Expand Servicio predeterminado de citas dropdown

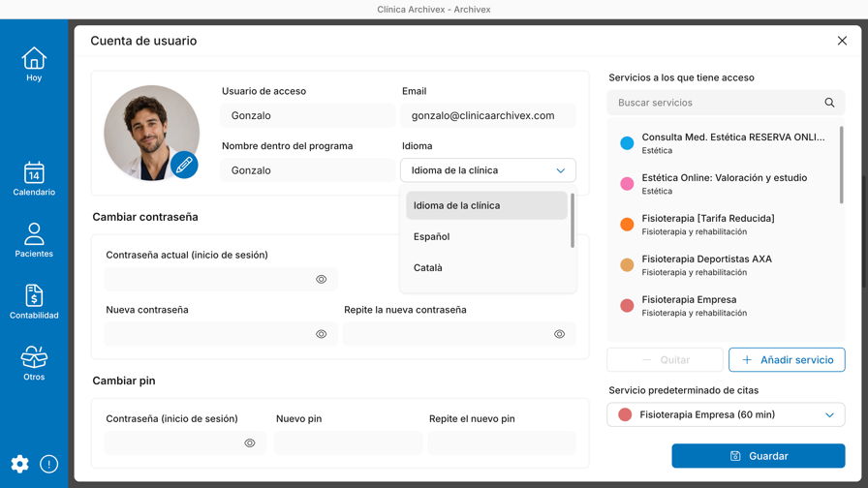(829, 415)
